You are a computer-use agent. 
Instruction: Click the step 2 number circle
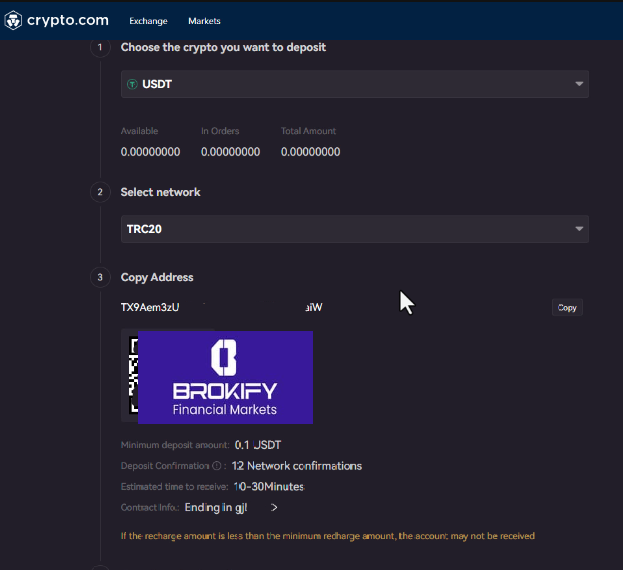[x=99, y=192]
